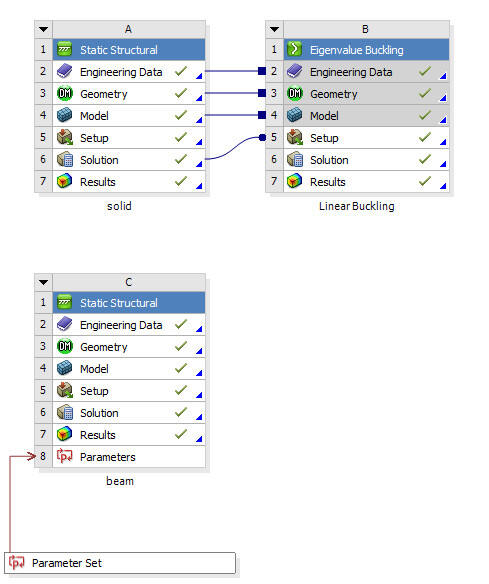
Task: Click the green check status of C Results
Action: pos(181,434)
